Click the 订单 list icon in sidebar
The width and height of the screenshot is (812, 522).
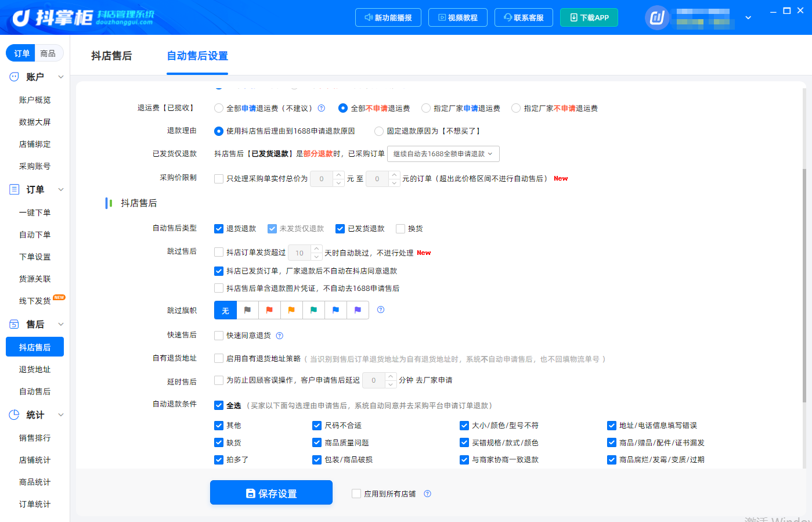[x=15, y=189]
